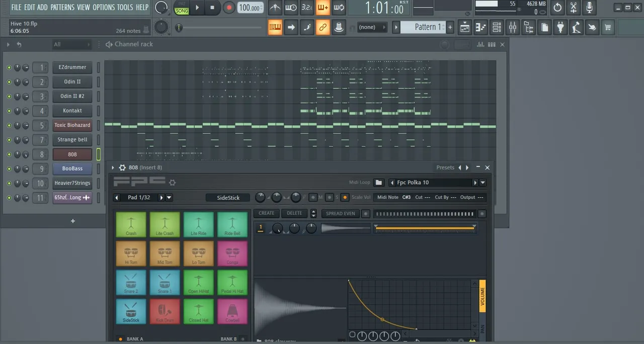Expand the 808 plugin window menu arrow

click(113, 168)
